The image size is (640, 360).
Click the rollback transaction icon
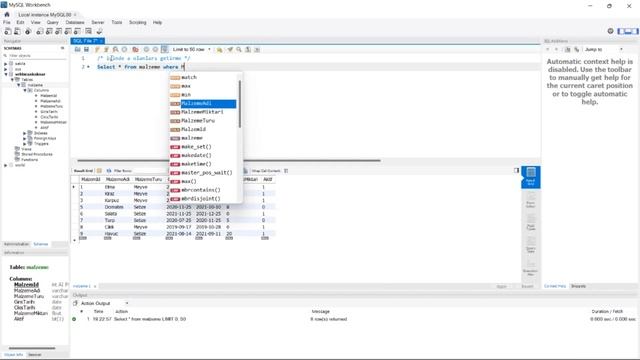coord(155,49)
